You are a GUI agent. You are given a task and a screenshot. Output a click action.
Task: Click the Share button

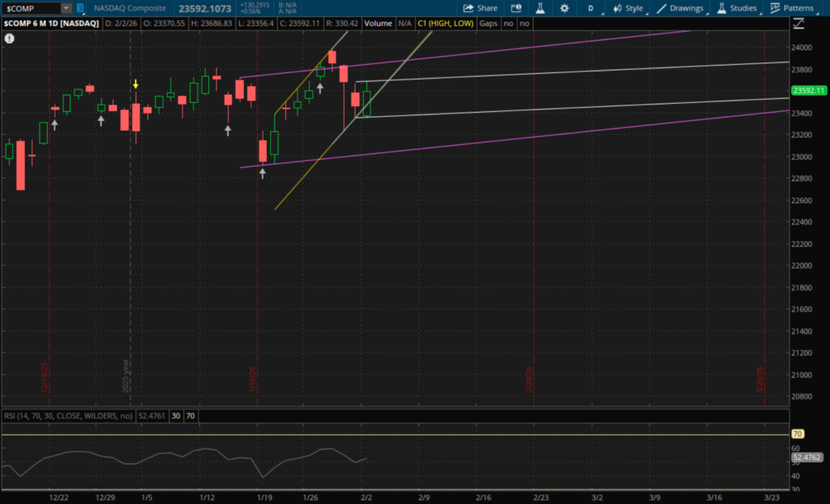(481, 8)
